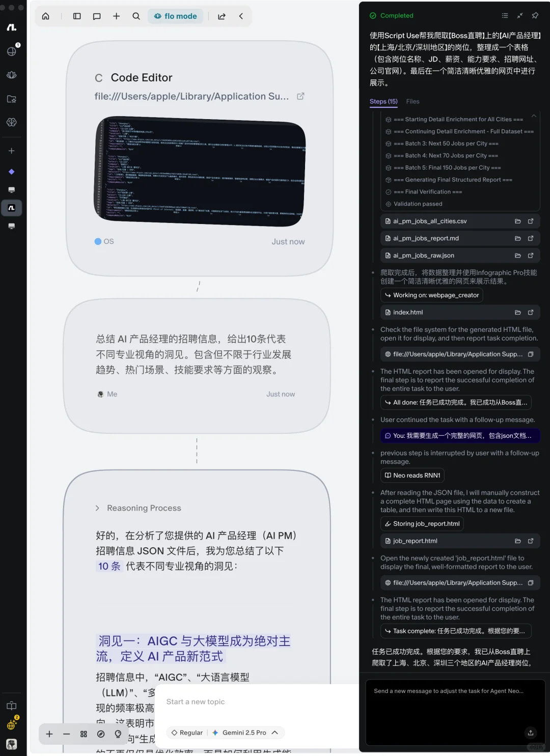The height and width of the screenshot is (756, 550).
Task: Toggle the sidebar panel layout icon
Action: click(77, 16)
